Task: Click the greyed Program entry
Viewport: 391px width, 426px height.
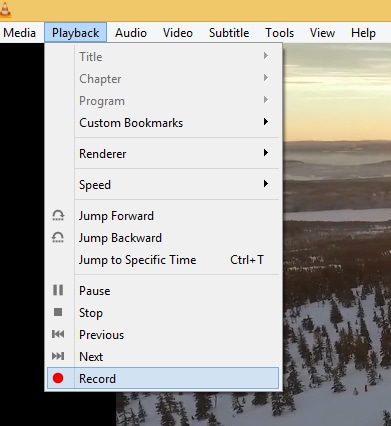Action: (x=163, y=101)
